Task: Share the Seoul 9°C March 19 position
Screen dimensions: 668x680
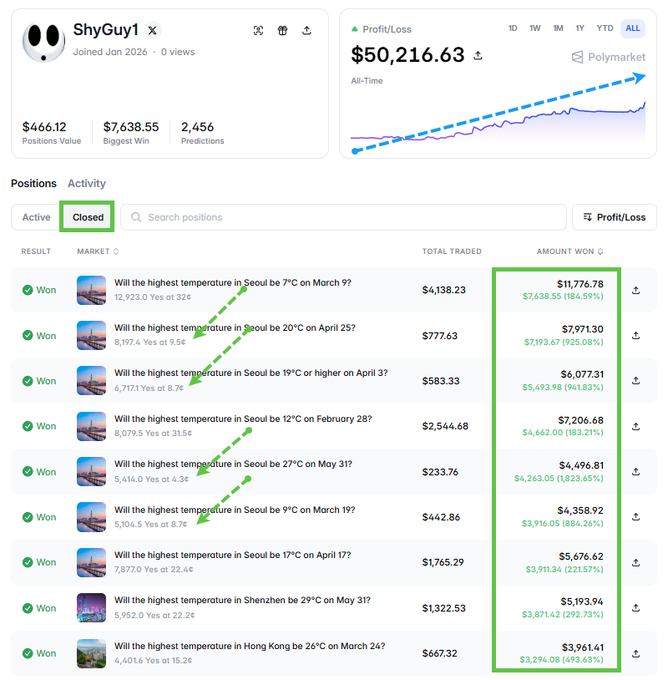Action: tap(636, 517)
